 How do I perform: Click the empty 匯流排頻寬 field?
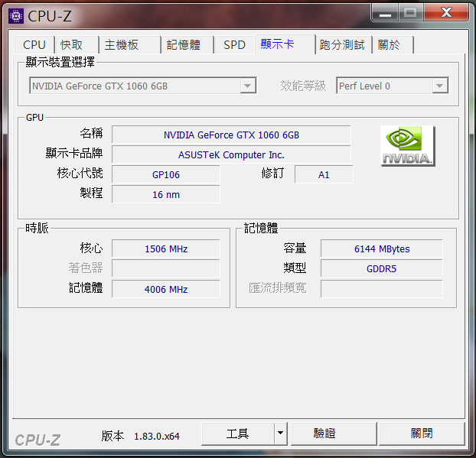pyautogui.click(x=382, y=289)
